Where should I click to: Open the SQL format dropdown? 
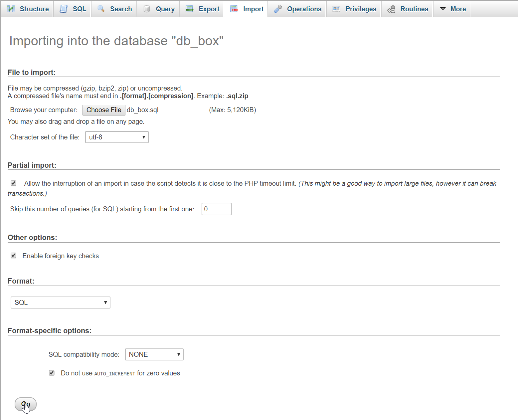tap(61, 303)
